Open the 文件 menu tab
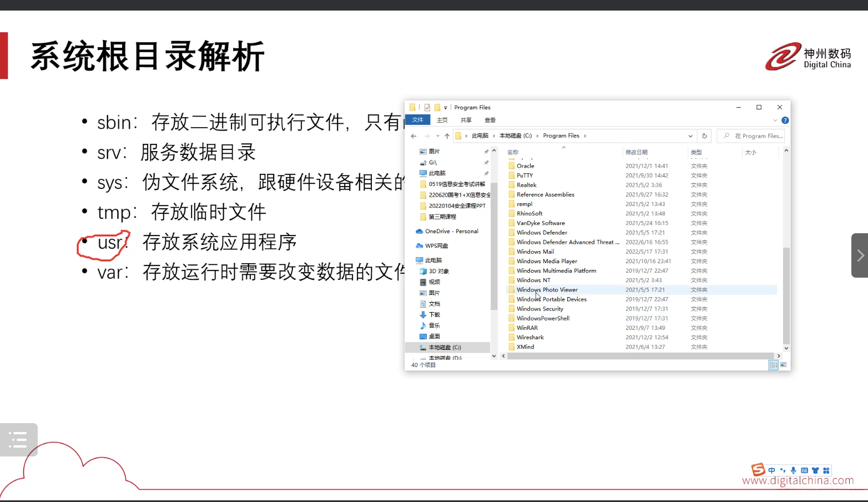This screenshot has width=868, height=502. point(417,120)
